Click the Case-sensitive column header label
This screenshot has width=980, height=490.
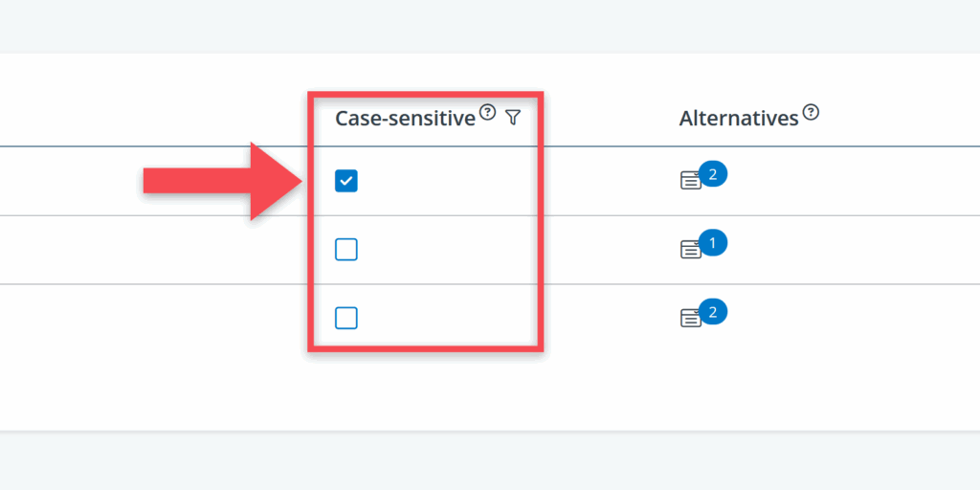pyautogui.click(x=405, y=119)
